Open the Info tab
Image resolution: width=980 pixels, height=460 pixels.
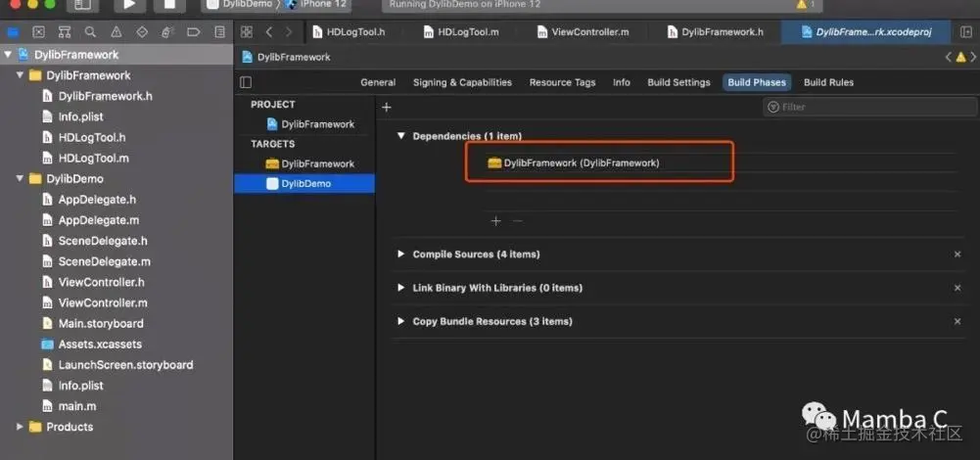(622, 82)
